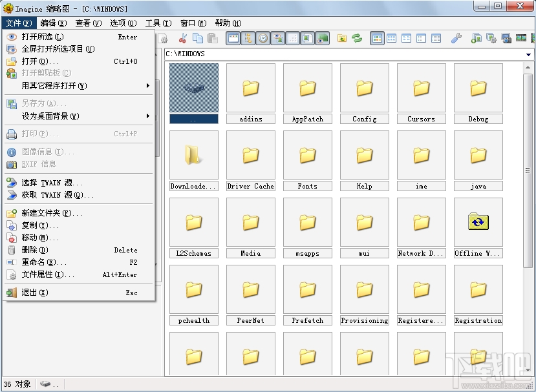Select the Offline Web folder sync icon
536x392 pixels.
[x=478, y=222]
